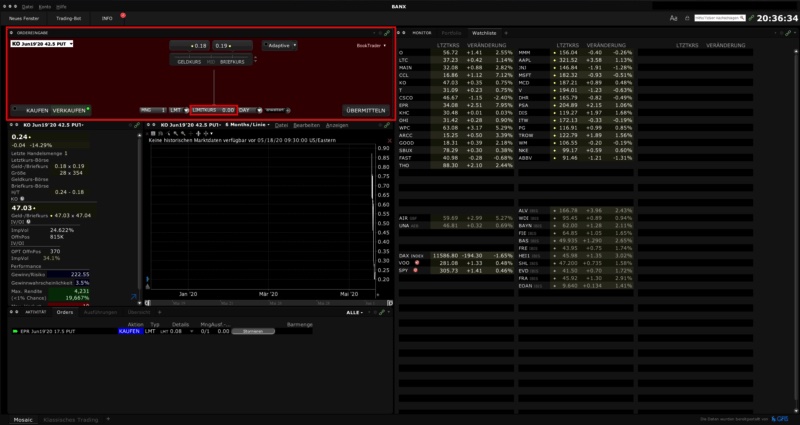
Task: Expand the BookTrader dropdown
Action: (371, 45)
